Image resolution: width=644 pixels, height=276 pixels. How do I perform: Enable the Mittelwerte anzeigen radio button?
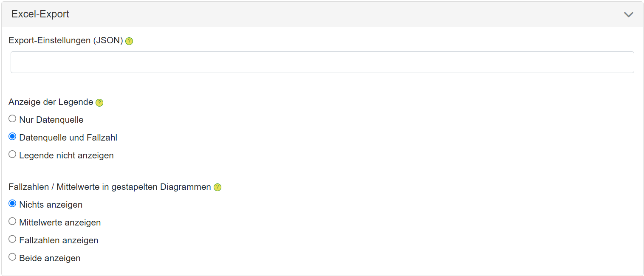tap(12, 222)
